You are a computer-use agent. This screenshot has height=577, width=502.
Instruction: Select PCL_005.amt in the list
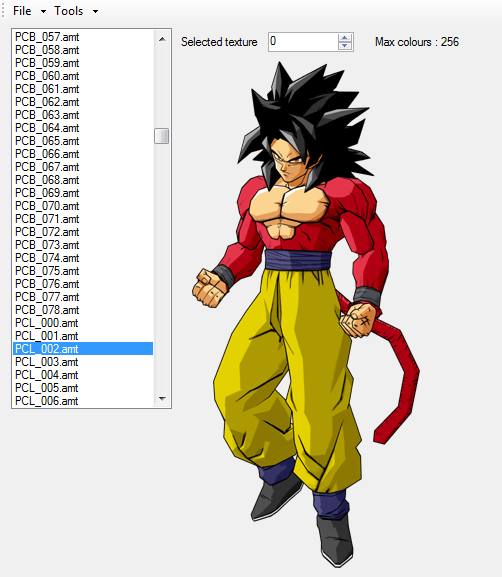(83, 388)
